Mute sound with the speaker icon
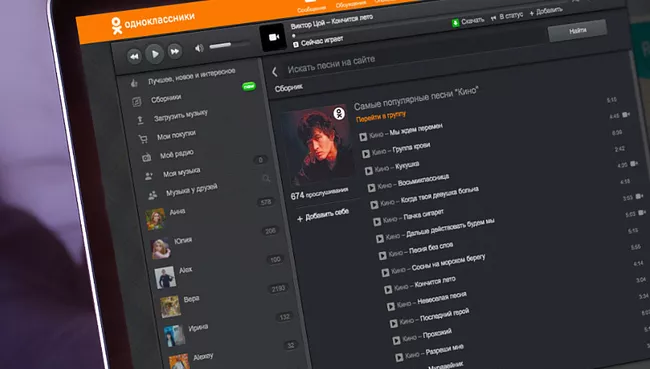The image size is (650, 369). 199,48
